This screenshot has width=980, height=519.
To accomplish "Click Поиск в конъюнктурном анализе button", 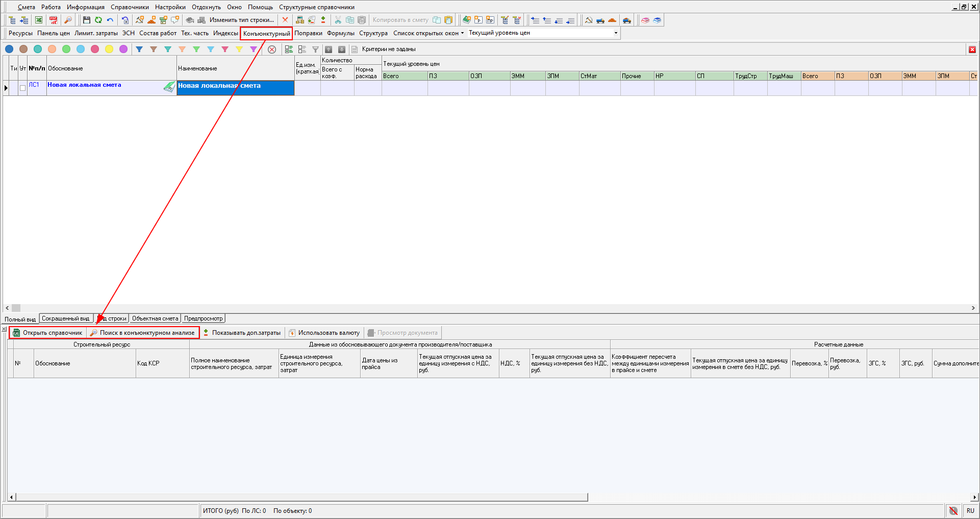I will point(143,333).
